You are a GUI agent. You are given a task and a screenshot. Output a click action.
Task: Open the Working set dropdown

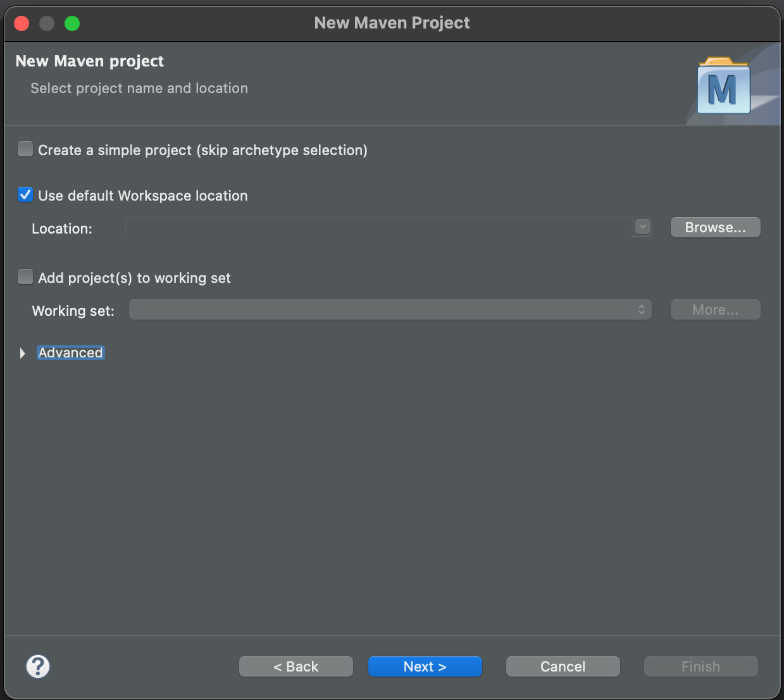pos(390,309)
